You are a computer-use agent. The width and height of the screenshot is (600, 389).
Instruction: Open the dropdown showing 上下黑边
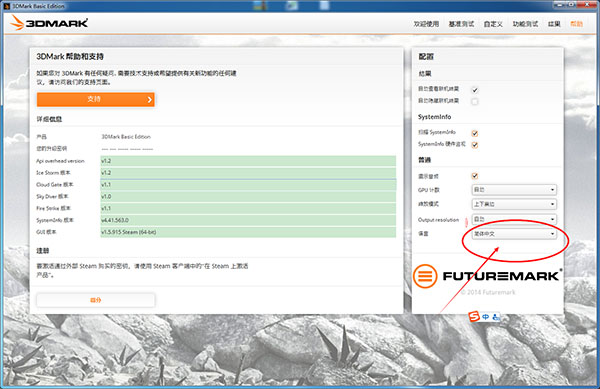tap(514, 204)
